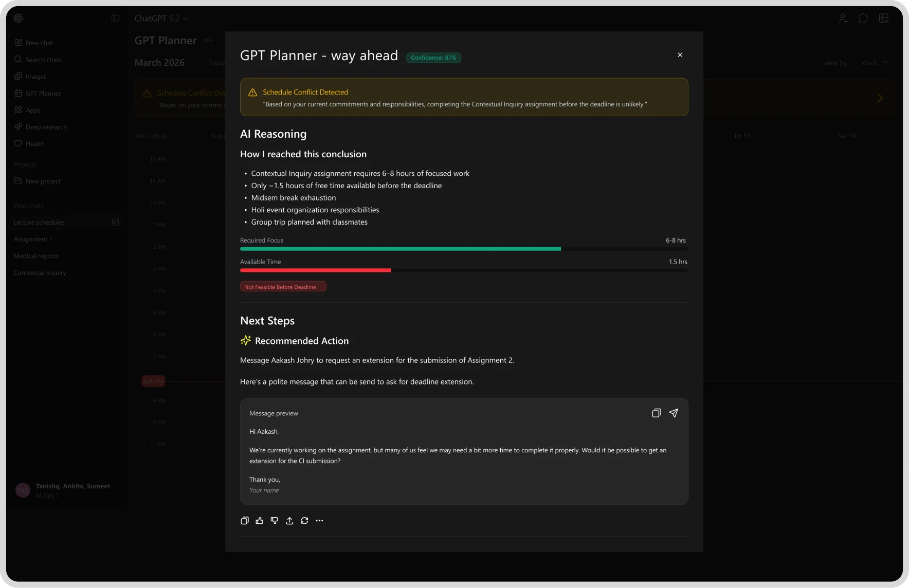Open the Tanishq, Ankita, Sumeet profile

64,490
